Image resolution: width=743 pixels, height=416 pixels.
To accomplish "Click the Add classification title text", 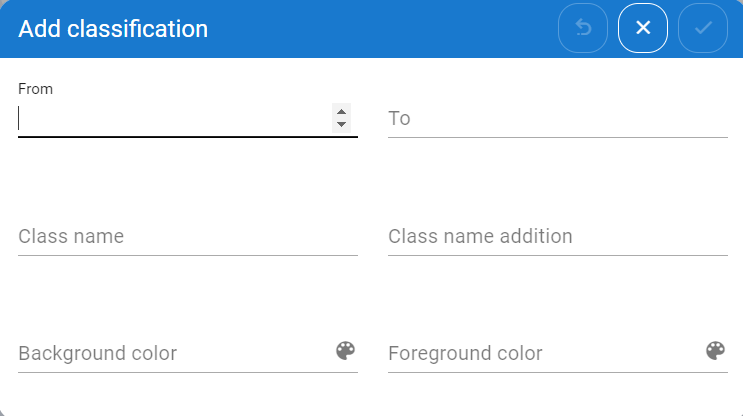I will (x=113, y=29).
